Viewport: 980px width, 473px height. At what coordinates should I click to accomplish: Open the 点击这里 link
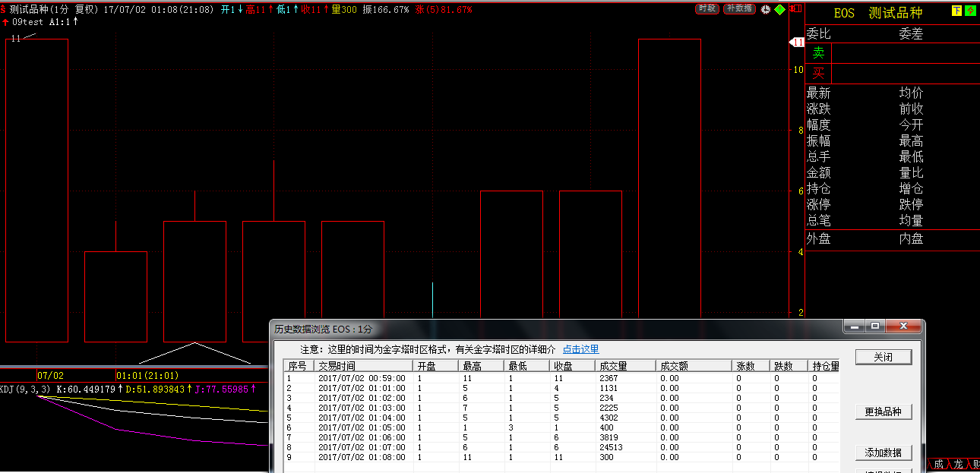pyautogui.click(x=580, y=349)
